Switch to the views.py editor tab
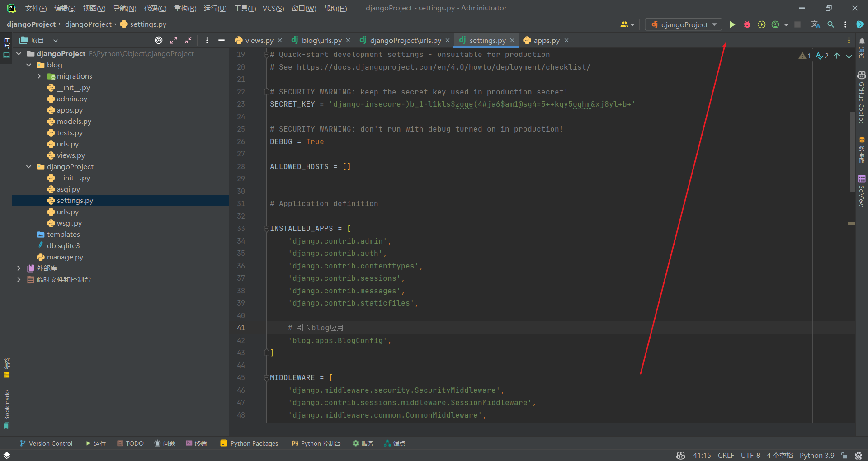 click(x=259, y=40)
